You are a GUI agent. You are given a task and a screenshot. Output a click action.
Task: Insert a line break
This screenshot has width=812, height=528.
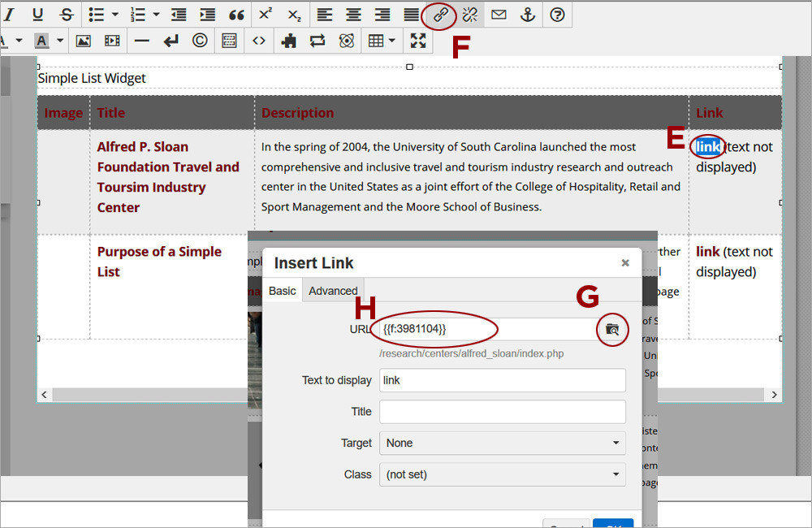pyautogui.click(x=171, y=41)
